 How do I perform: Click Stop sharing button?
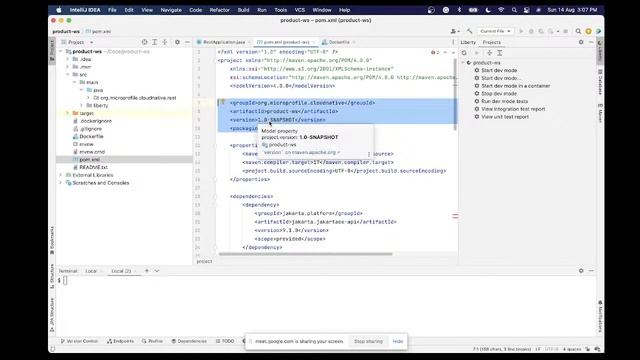(368, 341)
